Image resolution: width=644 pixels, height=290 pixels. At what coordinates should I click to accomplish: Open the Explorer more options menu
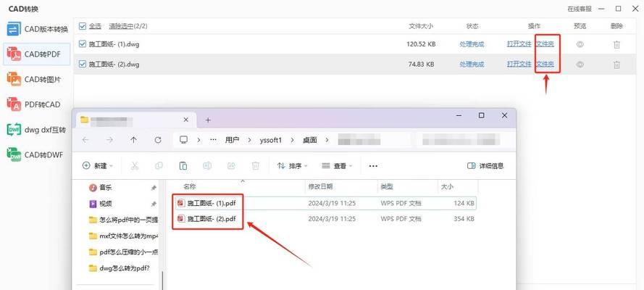point(373,166)
